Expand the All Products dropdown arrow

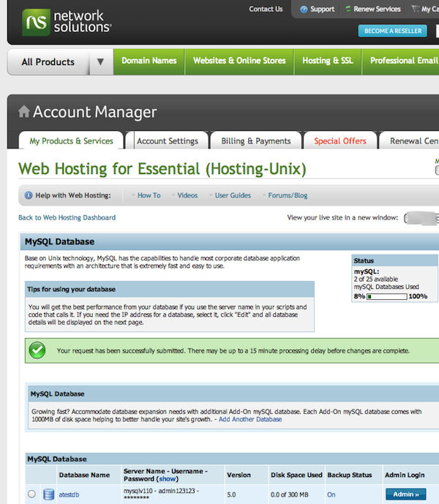point(101,62)
